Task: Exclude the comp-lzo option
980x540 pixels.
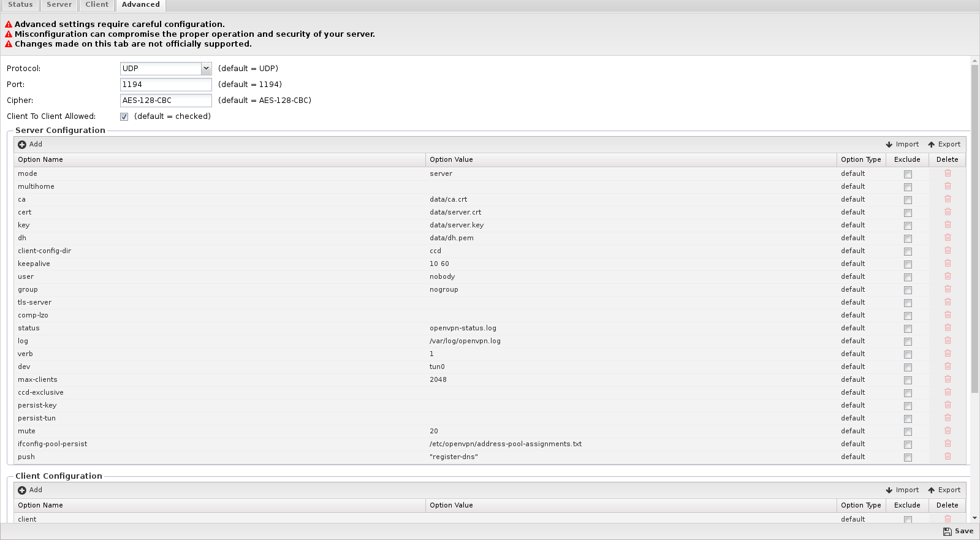Action: click(908, 316)
